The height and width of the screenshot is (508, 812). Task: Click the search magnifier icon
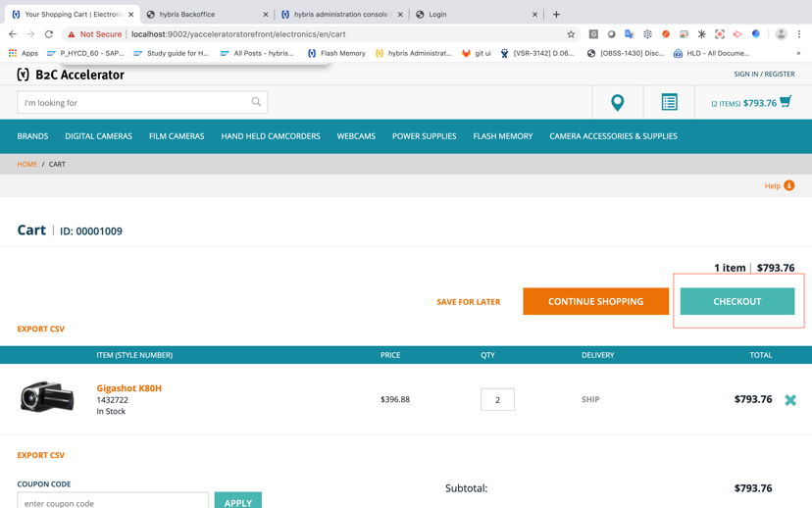(256, 102)
